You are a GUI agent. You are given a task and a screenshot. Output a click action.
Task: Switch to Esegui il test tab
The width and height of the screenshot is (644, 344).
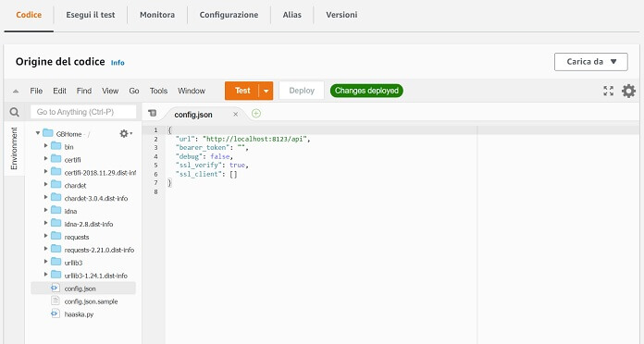91,15
